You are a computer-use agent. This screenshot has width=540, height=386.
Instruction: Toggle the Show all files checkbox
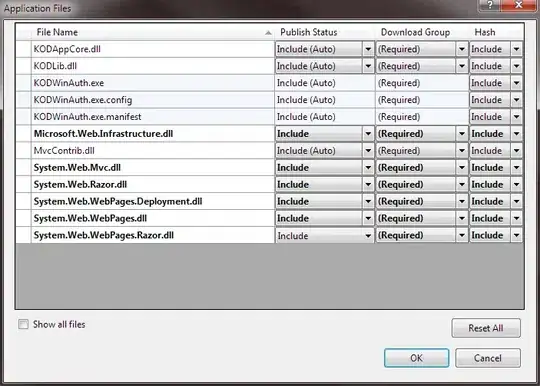pos(23,324)
